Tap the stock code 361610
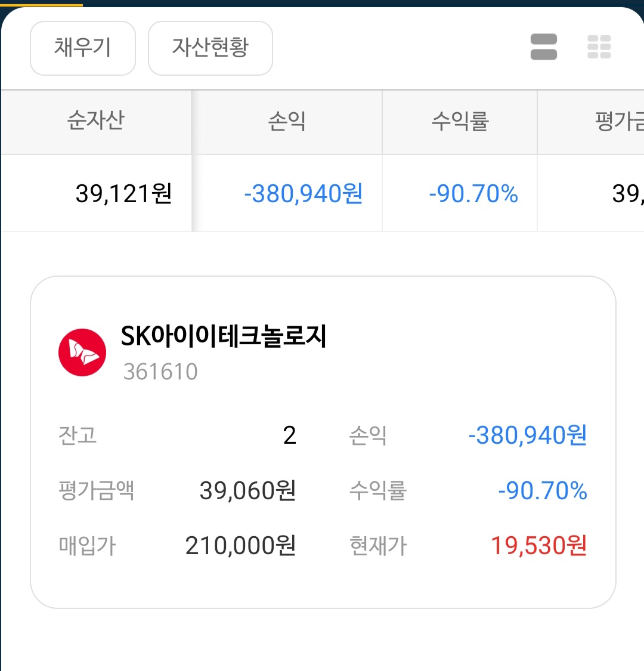Image resolution: width=644 pixels, height=671 pixels. (x=160, y=372)
